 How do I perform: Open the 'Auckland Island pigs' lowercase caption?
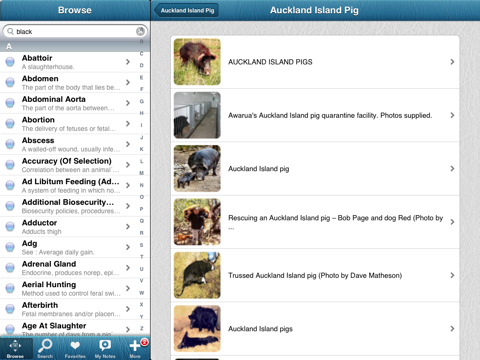click(x=260, y=329)
